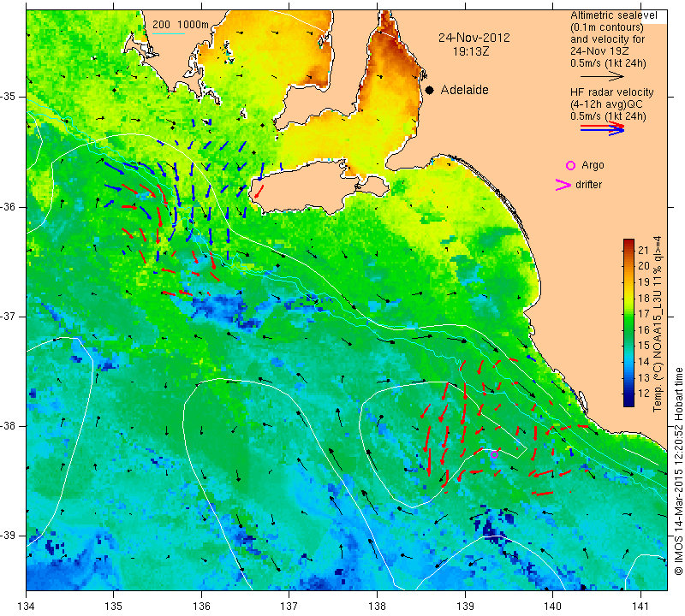Image resolution: width=685 pixels, height=616 pixels.
Task: Click the black Adelaide city marker dot
Action: pos(430,91)
